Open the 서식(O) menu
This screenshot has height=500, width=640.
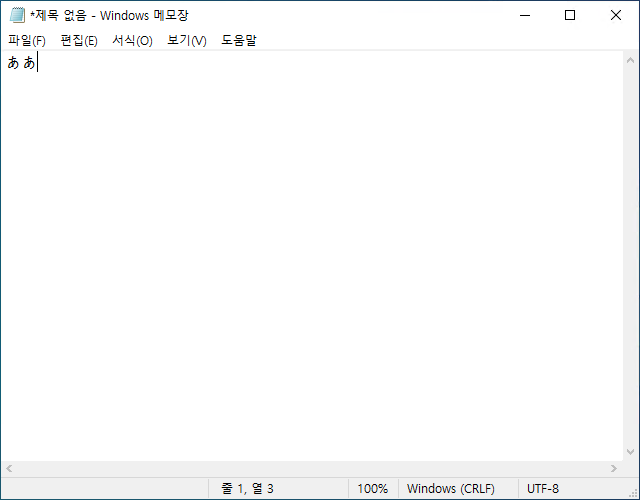pyautogui.click(x=132, y=40)
